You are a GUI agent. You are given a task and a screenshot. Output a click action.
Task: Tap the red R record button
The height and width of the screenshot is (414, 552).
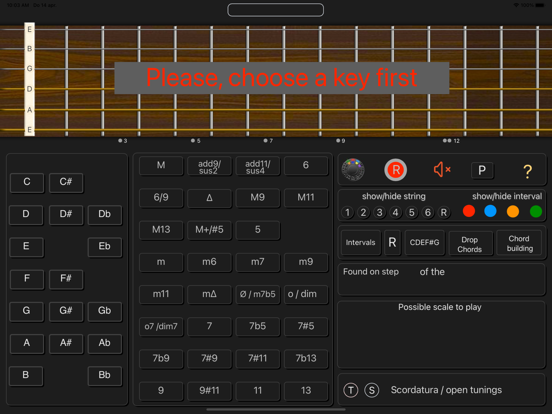click(395, 170)
